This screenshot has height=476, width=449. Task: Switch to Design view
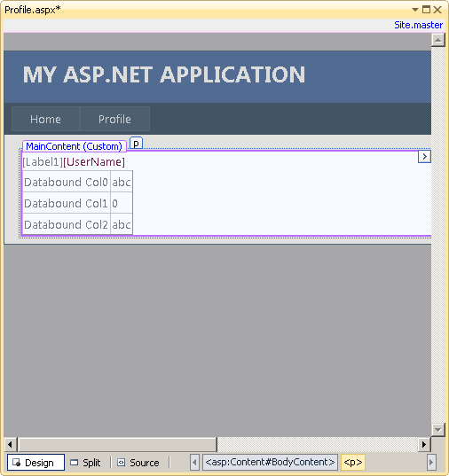(35, 463)
